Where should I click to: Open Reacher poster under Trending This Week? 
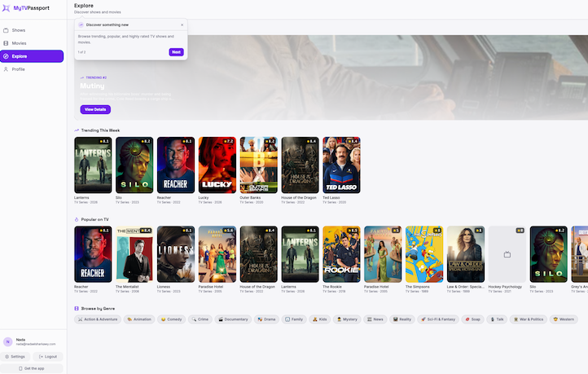point(176,165)
